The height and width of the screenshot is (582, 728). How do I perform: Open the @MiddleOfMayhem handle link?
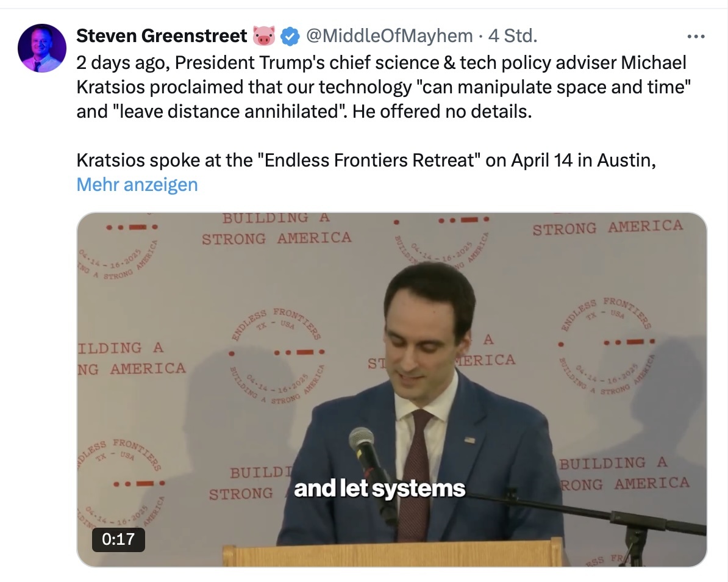point(389,36)
